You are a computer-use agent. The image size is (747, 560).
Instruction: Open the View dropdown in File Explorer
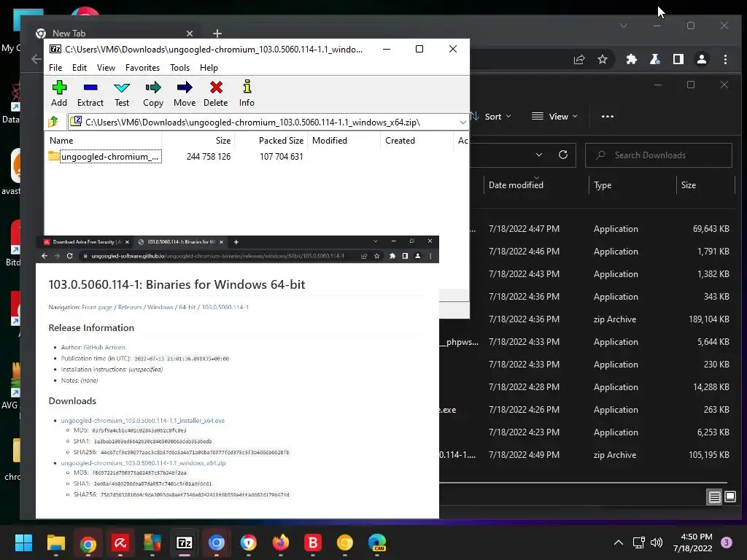tap(554, 116)
